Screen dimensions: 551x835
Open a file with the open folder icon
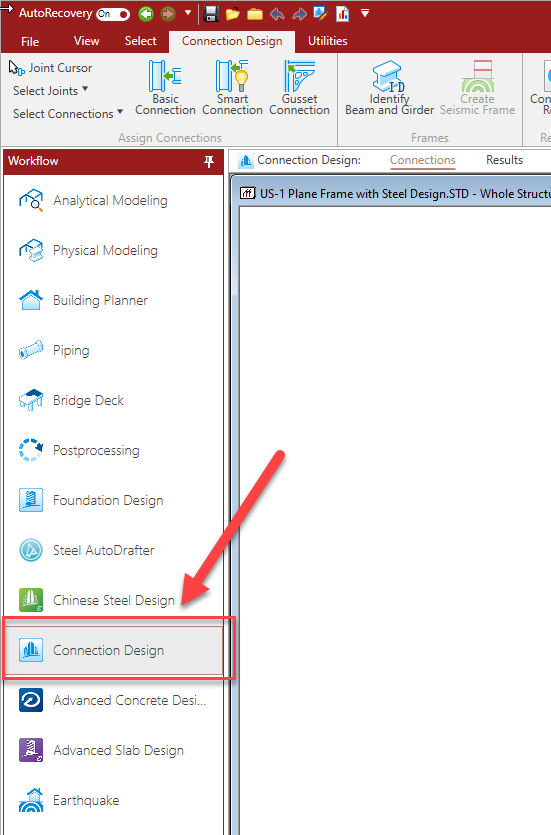tap(233, 14)
